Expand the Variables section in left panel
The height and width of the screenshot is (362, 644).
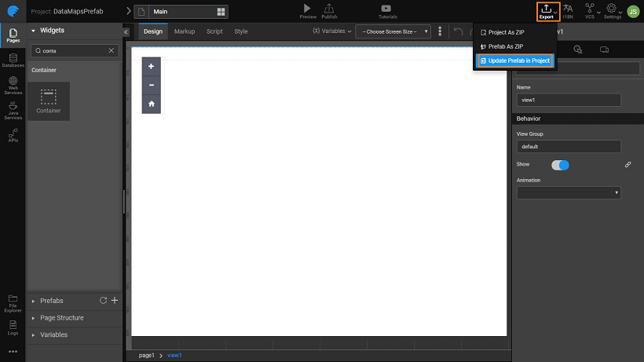point(53,335)
